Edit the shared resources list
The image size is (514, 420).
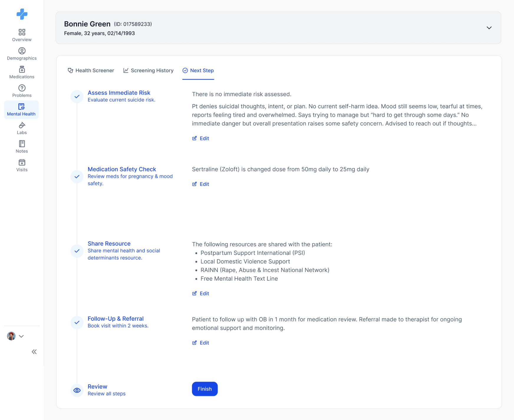pos(201,293)
